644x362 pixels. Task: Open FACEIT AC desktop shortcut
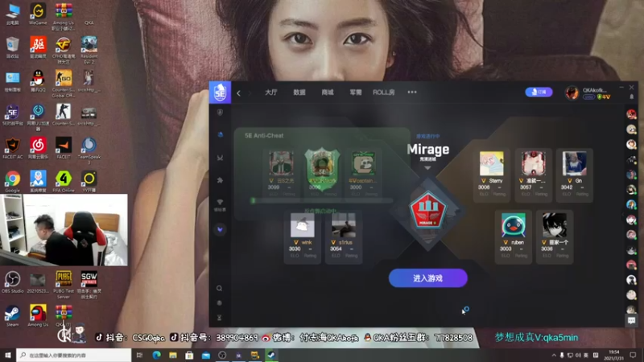[x=12, y=148]
